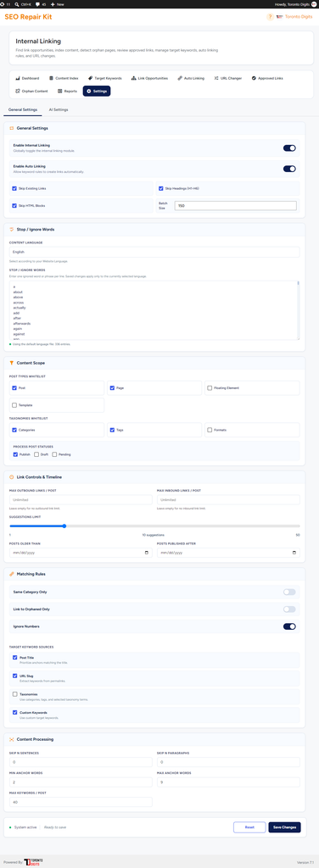Click the Batch Size input field
This screenshot has height=868, width=319.
point(235,205)
